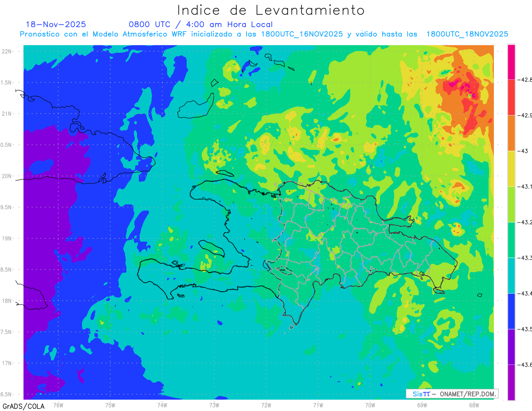Image resolution: width=532 pixels, height=411 pixels.
Task: Click the 75W longitude axis label
Action: click(x=110, y=405)
